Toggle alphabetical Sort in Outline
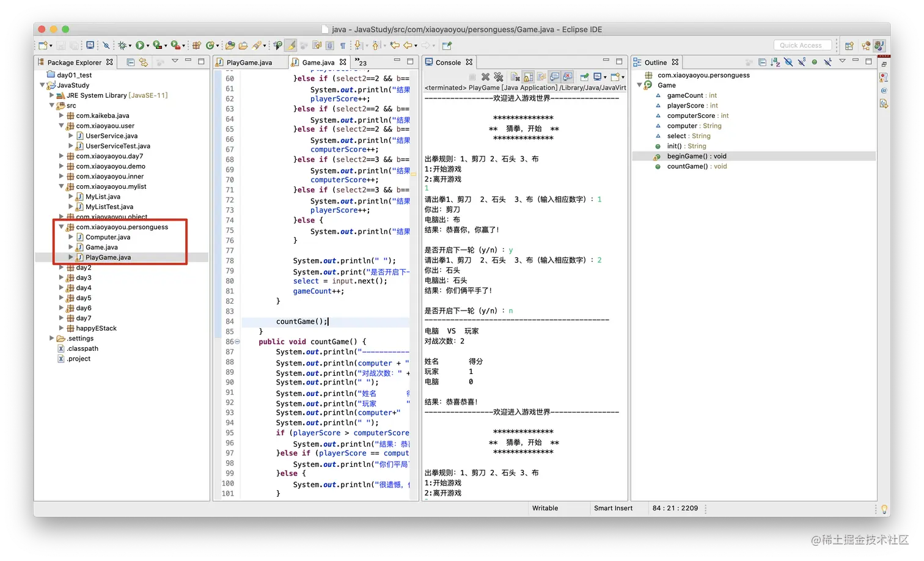This screenshot has width=924, height=561. pos(775,62)
